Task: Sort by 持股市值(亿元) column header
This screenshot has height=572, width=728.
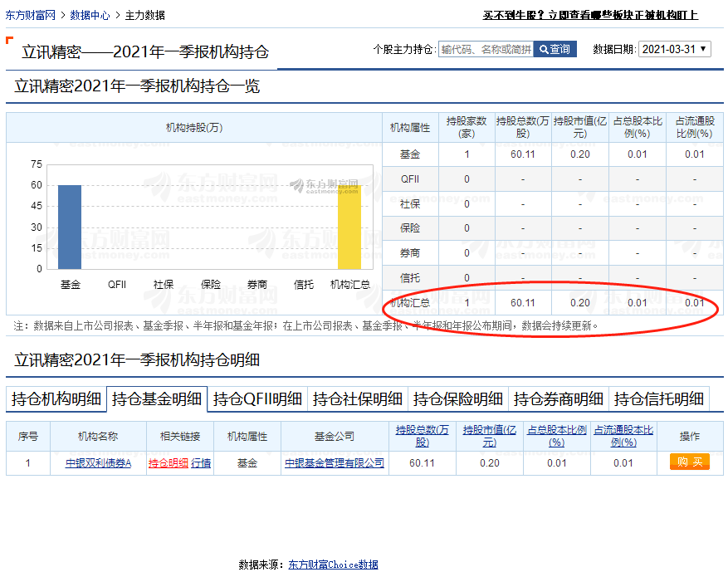Action: coord(490,436)
